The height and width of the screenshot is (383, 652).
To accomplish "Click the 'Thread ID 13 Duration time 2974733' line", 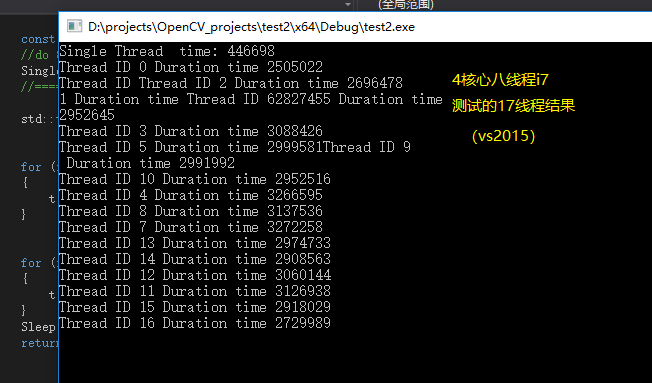I will point(195,243).
